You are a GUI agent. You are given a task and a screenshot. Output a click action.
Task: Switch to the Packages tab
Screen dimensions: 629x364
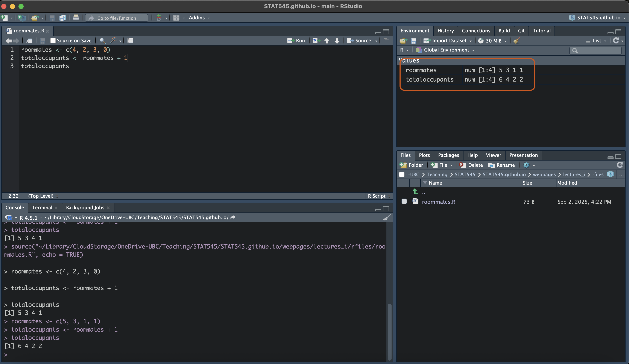pos(448,155)
